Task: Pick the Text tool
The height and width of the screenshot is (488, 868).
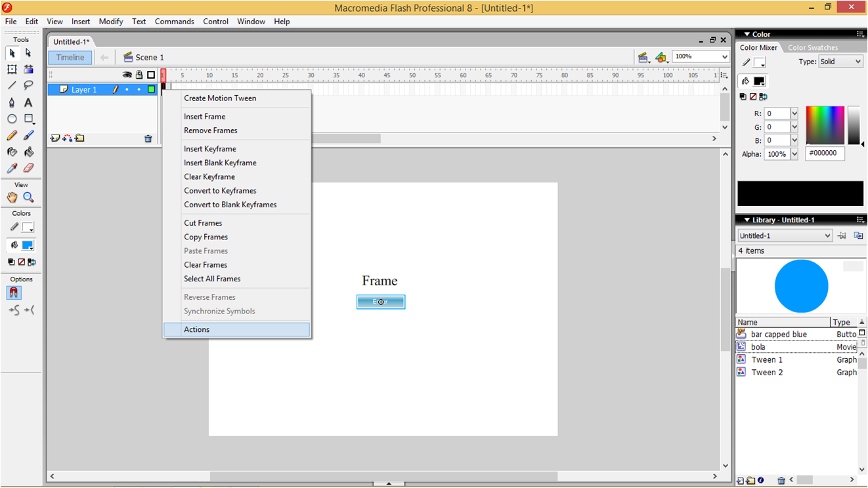Action: pos(28,103)
